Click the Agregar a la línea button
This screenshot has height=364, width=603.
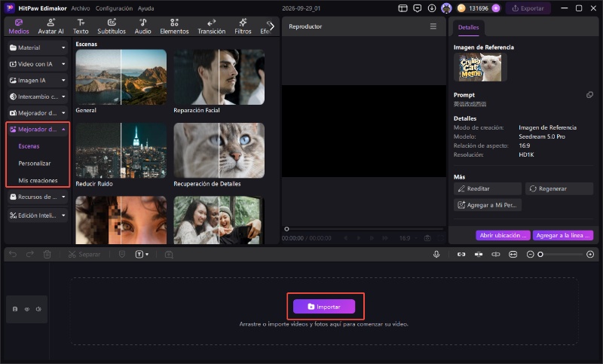562,235
